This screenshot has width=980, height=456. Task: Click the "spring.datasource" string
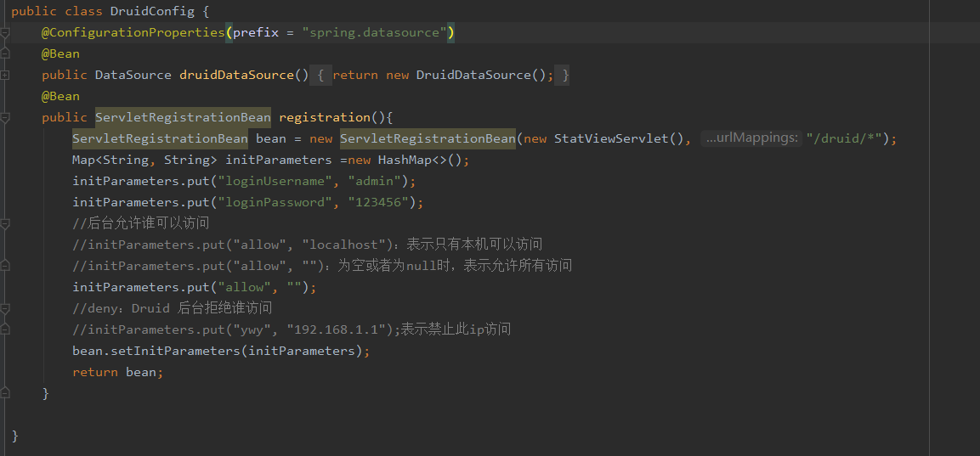point(374,32)
